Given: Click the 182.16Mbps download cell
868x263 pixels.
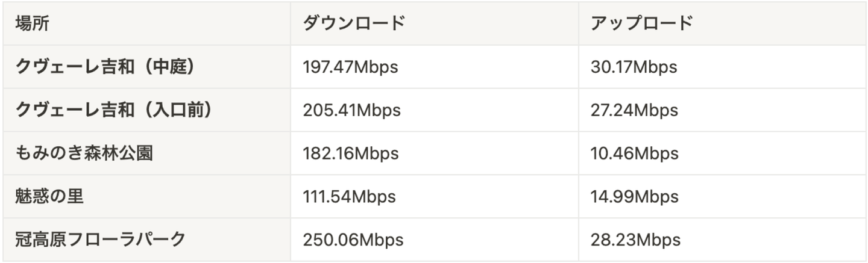Looking at the screenshot, I should click(350, 153).
